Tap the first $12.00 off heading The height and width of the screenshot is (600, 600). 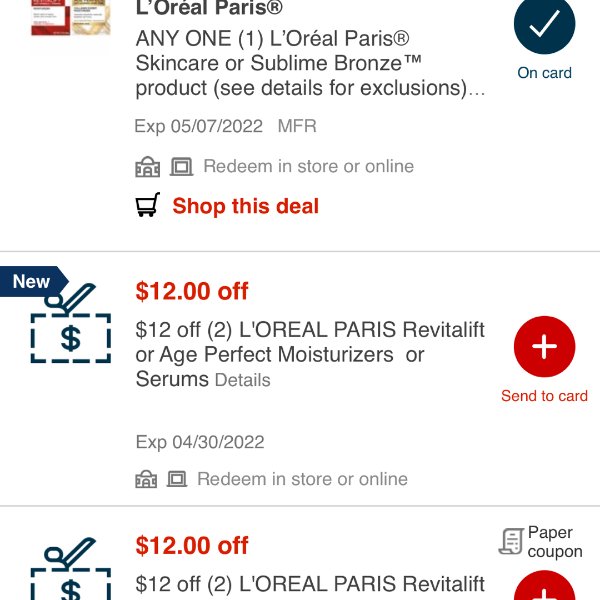pyautogui.click(x=192, y=291)
